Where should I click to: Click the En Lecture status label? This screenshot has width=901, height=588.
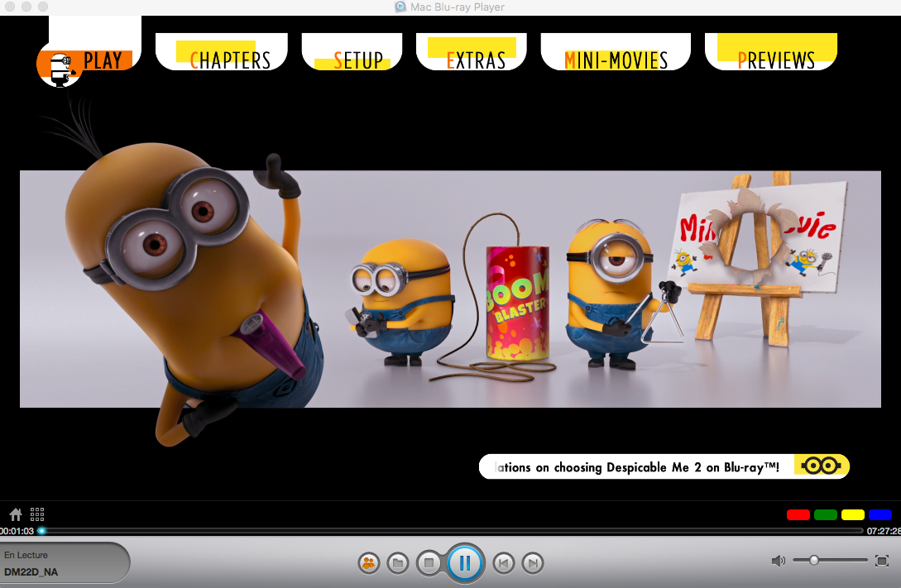pos(26,555)
